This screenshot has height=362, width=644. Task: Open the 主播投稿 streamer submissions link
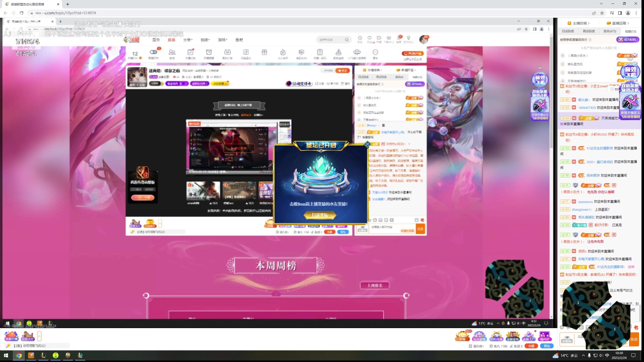[578, 23]
